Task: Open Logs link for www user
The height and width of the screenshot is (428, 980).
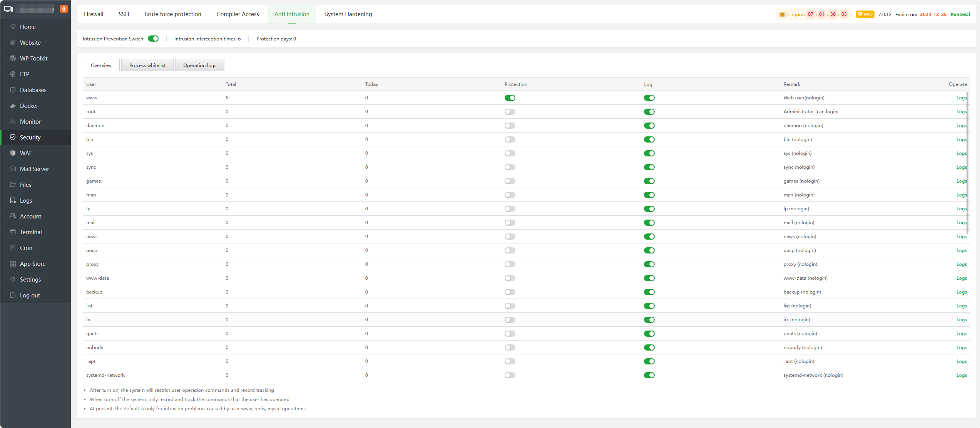Action: 961,98
